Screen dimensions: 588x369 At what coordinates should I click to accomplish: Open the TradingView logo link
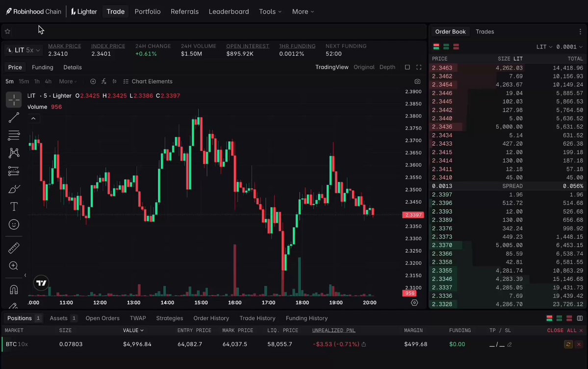[x=41, y=283]
